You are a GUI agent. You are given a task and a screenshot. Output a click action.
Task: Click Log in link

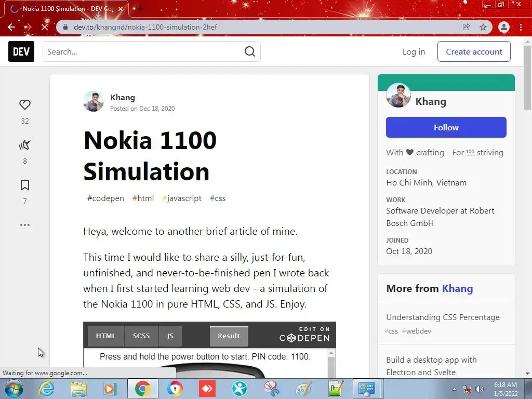(x=414, y=51)
